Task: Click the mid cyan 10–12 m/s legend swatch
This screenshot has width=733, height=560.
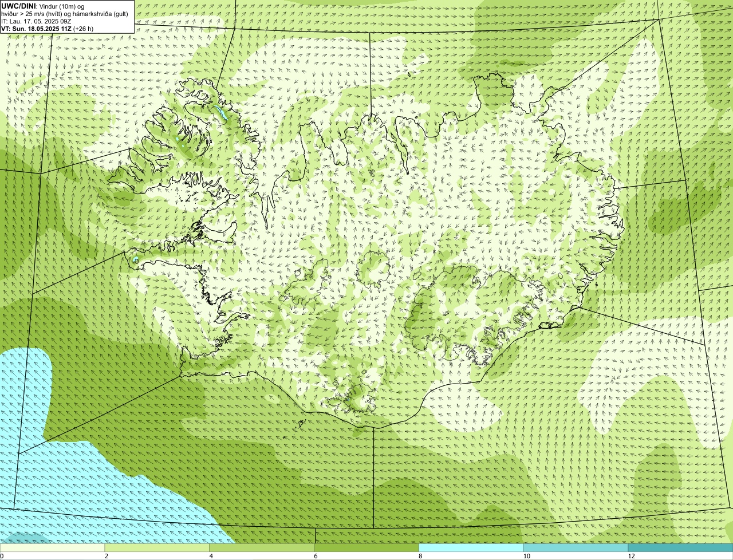Action: [576, 548]
